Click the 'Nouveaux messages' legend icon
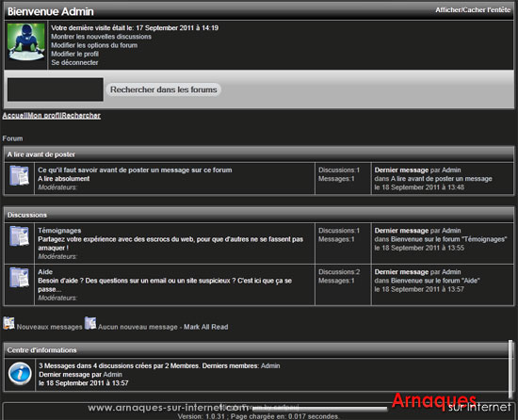Viewport: 518px width, 420px height. point(8,323)
